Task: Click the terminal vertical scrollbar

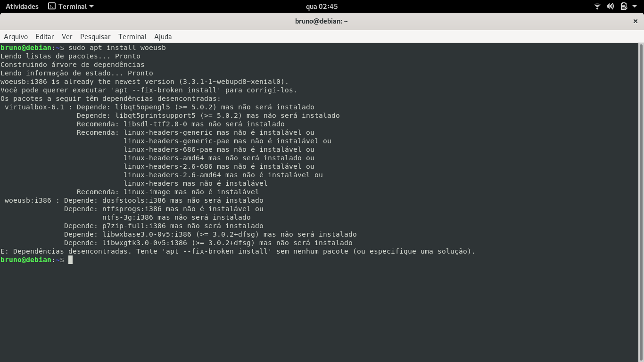Action: (641, 202)
